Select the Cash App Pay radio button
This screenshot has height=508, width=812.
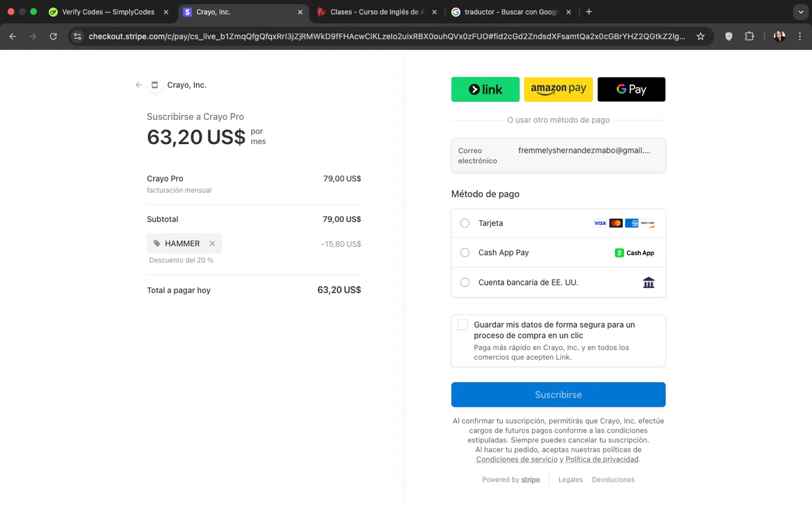tap(464, 252)
